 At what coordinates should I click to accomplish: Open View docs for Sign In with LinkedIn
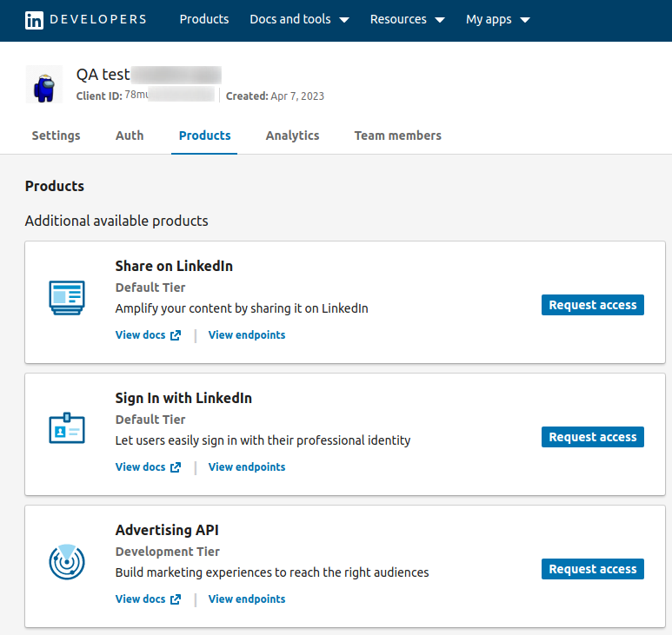coord(140,466)
